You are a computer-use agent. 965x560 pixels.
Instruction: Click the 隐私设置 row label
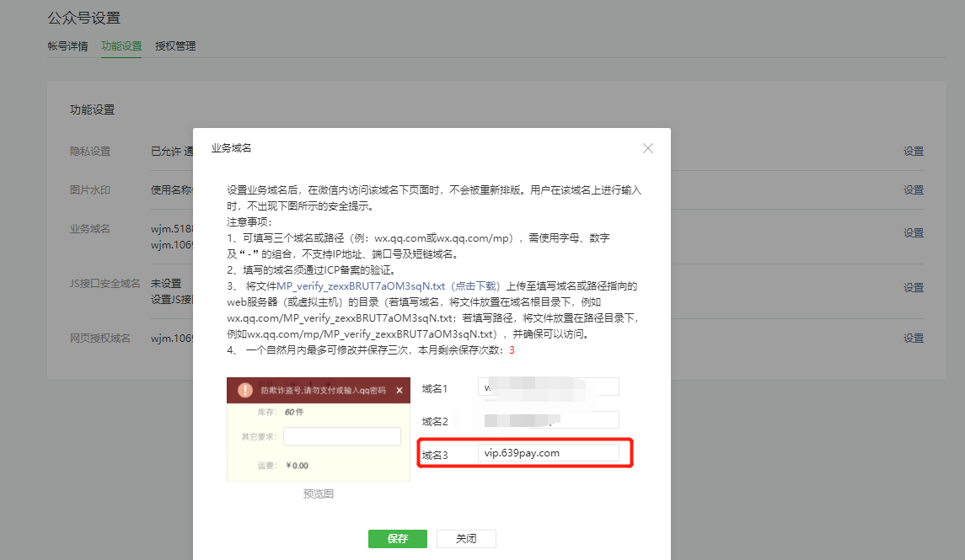click(x=90, y=152)
